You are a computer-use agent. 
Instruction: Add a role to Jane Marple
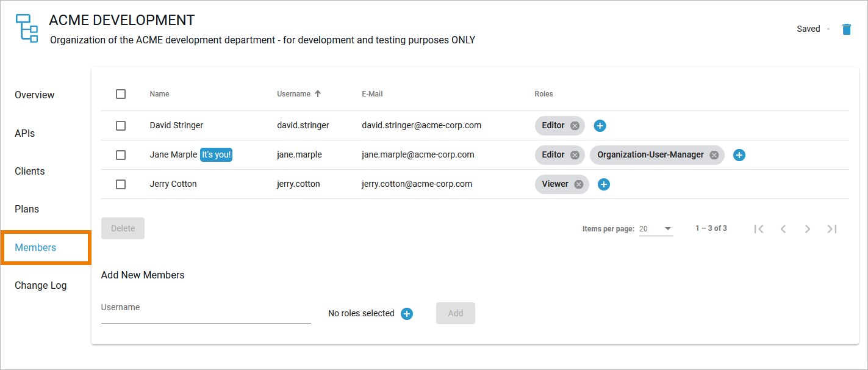point(739,155)
